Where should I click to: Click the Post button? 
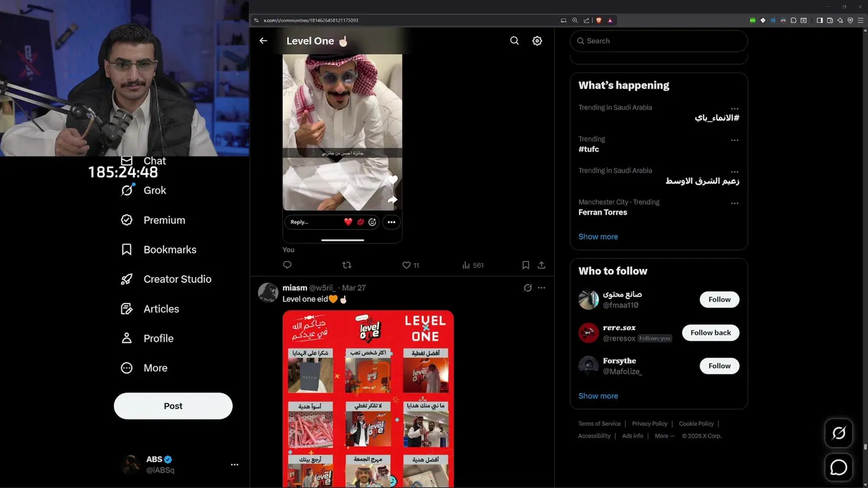pyautogui.click(x=173, y=406)
